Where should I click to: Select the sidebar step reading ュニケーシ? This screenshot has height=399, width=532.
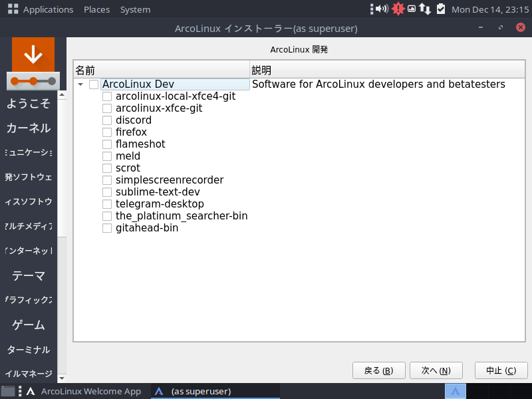(x=29, y=152)
